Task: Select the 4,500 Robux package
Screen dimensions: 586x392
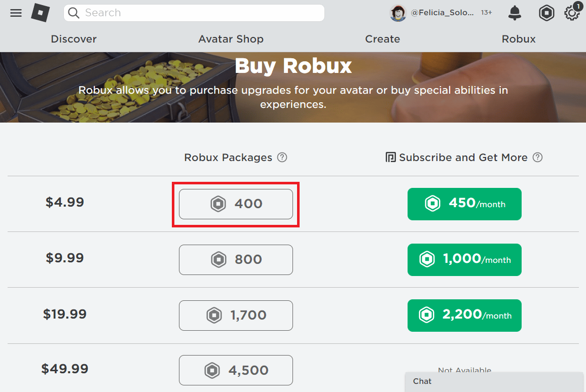Action: (236, 370)
